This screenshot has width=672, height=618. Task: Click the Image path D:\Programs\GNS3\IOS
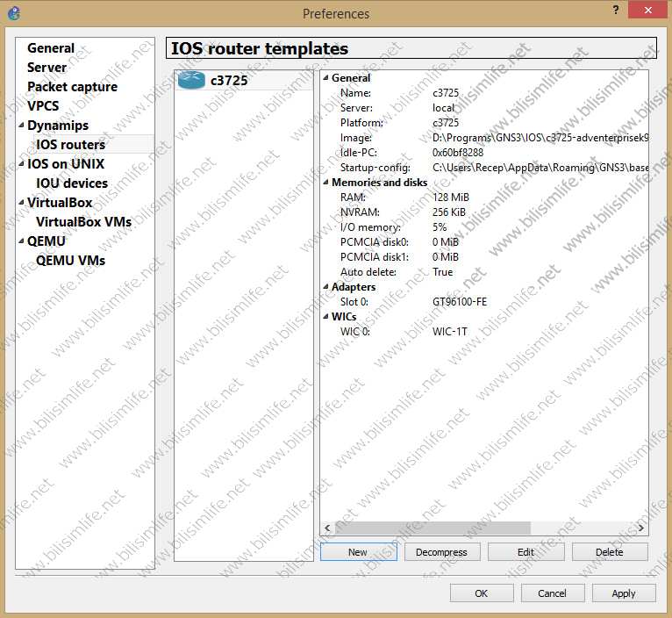click(540, 138)
